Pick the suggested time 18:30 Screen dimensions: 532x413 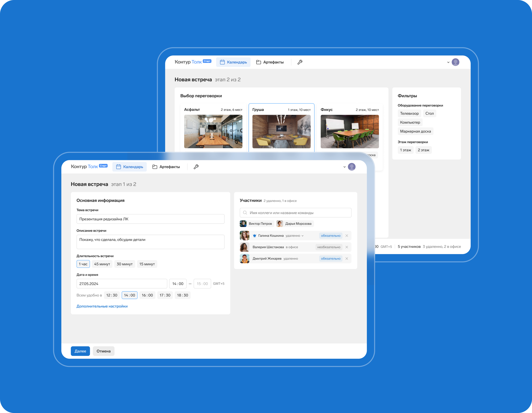[x=182, y=295]
